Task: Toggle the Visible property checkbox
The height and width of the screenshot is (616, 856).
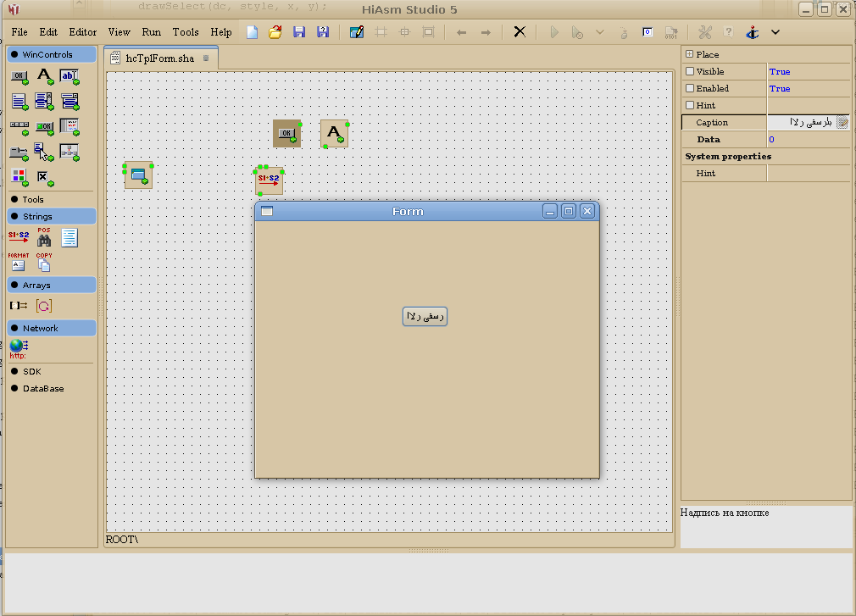Action: tap(690, 72)
